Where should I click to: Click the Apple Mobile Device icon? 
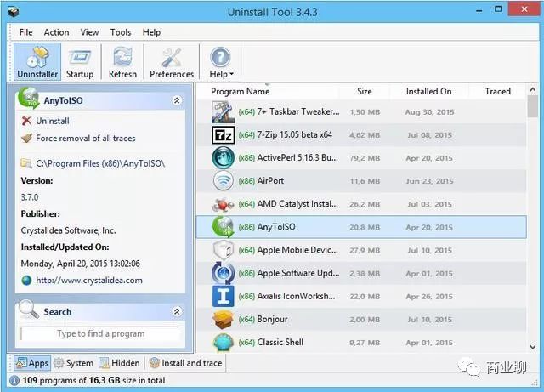pyautogui.click(x=223, y=250)
